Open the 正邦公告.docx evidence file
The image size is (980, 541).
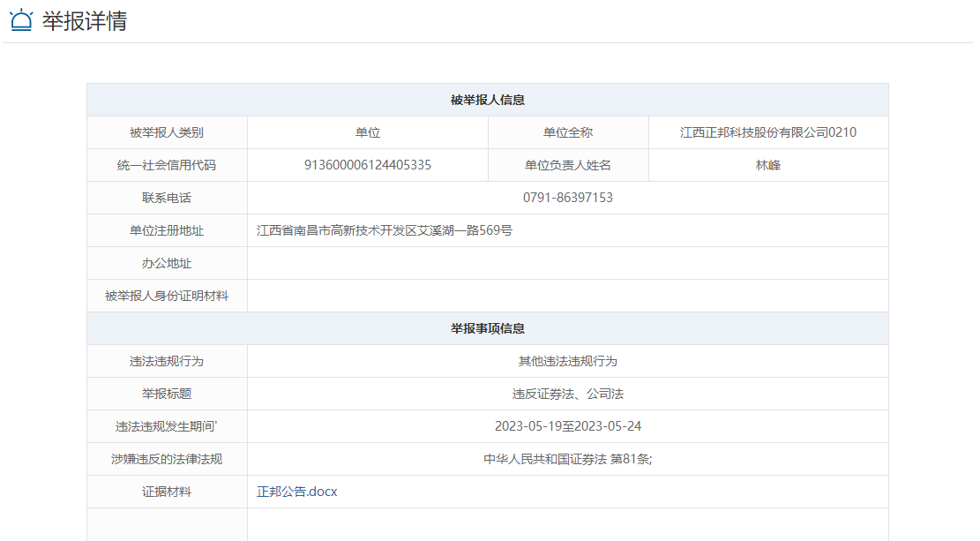click(x=297, y=492)
